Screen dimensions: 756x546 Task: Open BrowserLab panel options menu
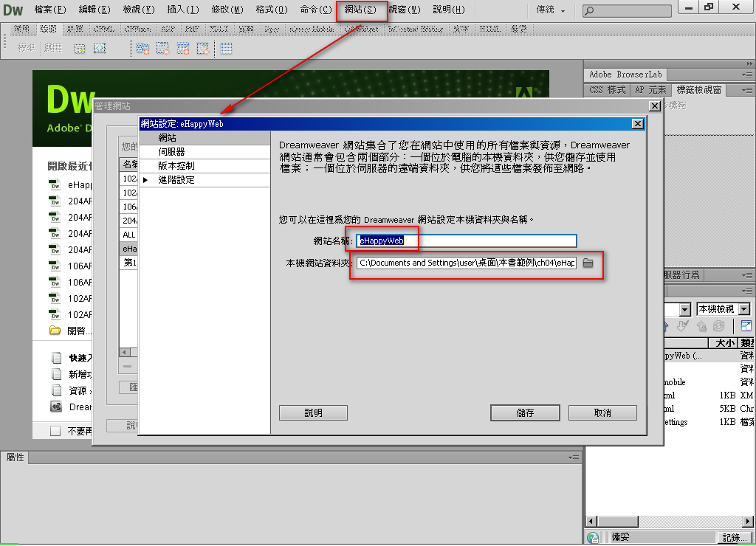[x=747, y=75]
